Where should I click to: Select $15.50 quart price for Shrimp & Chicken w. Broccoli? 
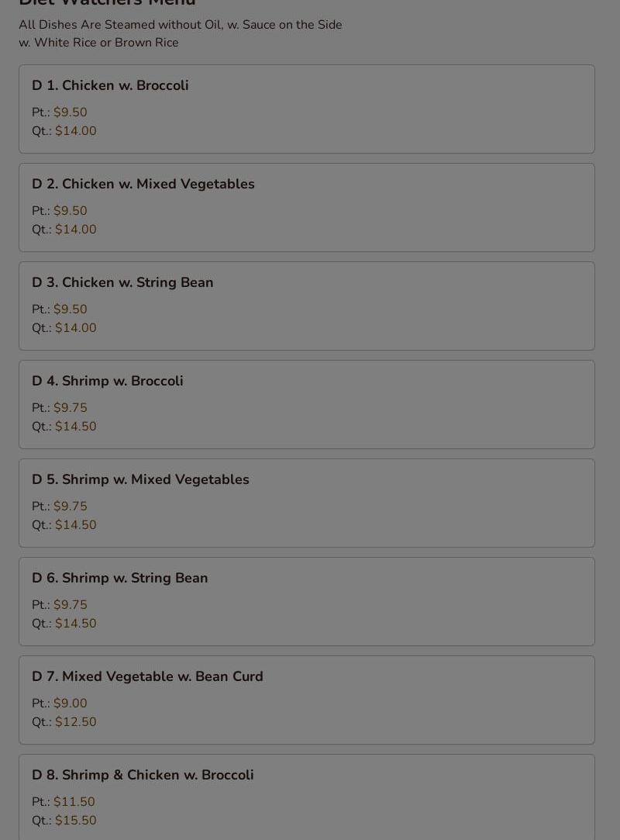pyautogui.click(x=75, y=821)
